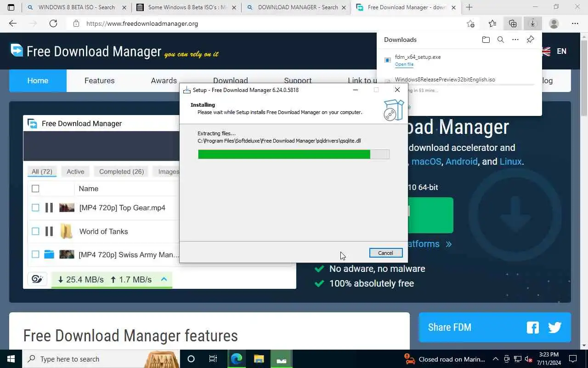
Task: Open the Closed road news widget
Action: pyautogui.click(x=444, y=359)
